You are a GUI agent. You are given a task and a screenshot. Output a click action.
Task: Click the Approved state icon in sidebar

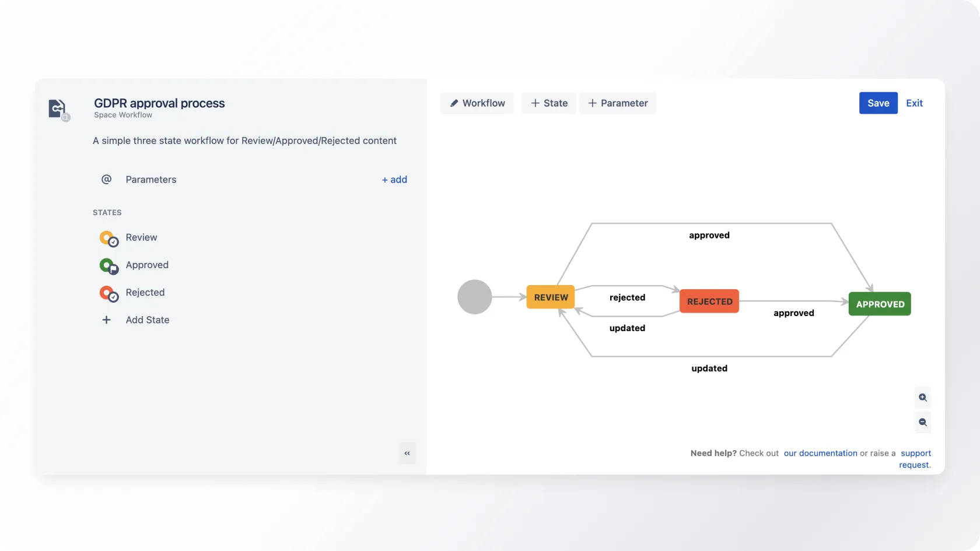[x=108, y=266]
